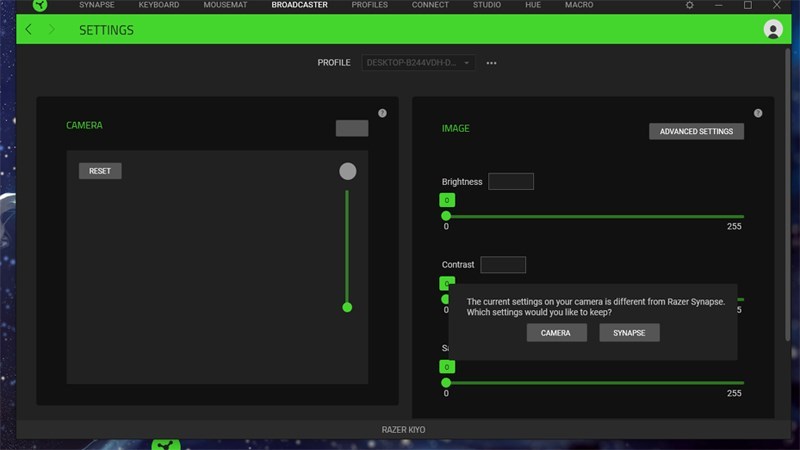Viewport: 800px width, 450px height.
Task: Open the settings gear icon
Action: 689,5
